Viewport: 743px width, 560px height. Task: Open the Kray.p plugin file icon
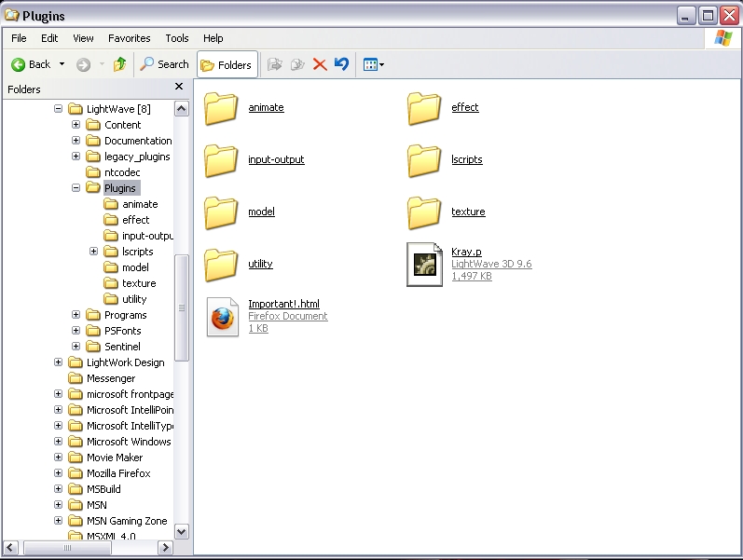pos(424,264)
